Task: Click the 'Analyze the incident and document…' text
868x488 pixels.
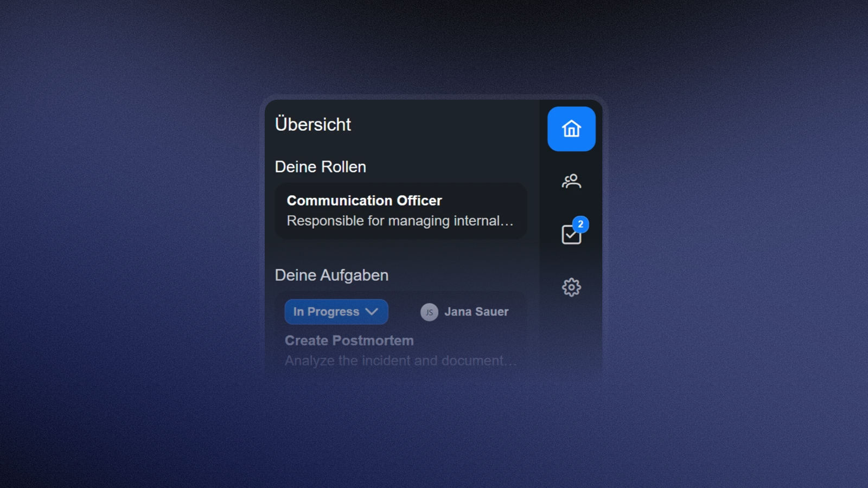Action: (400, 361)
